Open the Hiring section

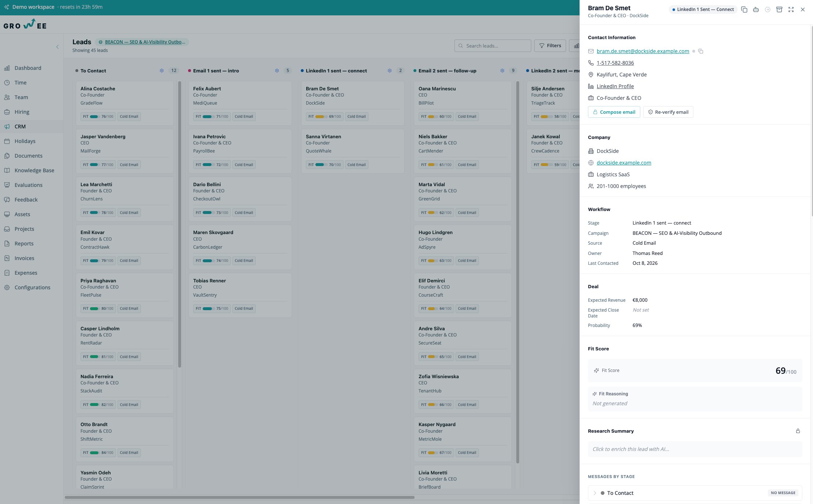22,112
